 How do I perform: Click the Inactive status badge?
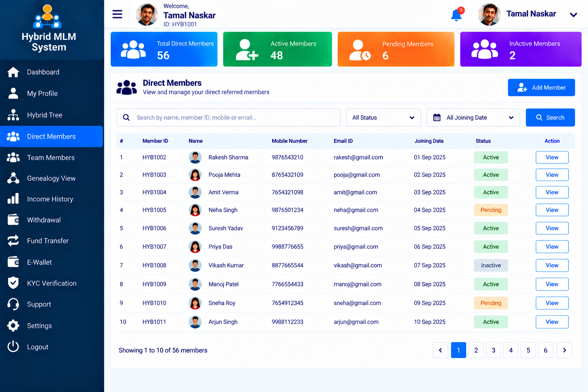coord(491,265)
